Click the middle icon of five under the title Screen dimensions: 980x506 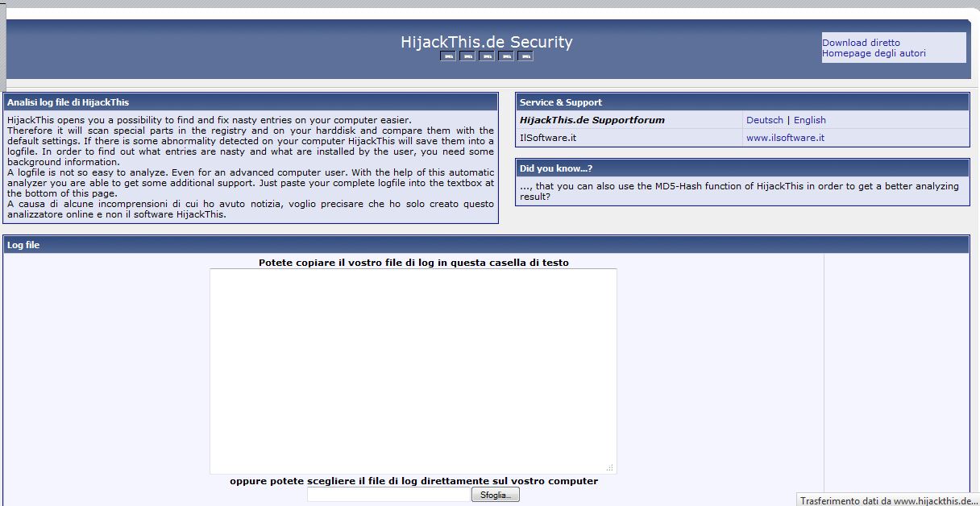click(486, 56)
